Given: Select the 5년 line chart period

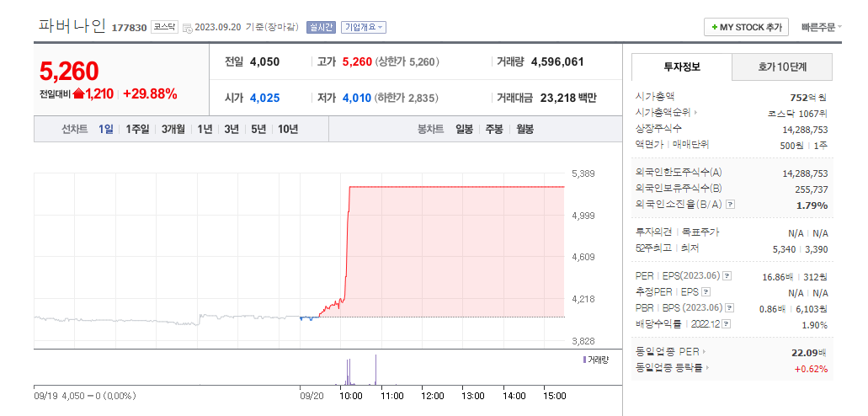Looking at the screenshot, I should pos(258,129).
